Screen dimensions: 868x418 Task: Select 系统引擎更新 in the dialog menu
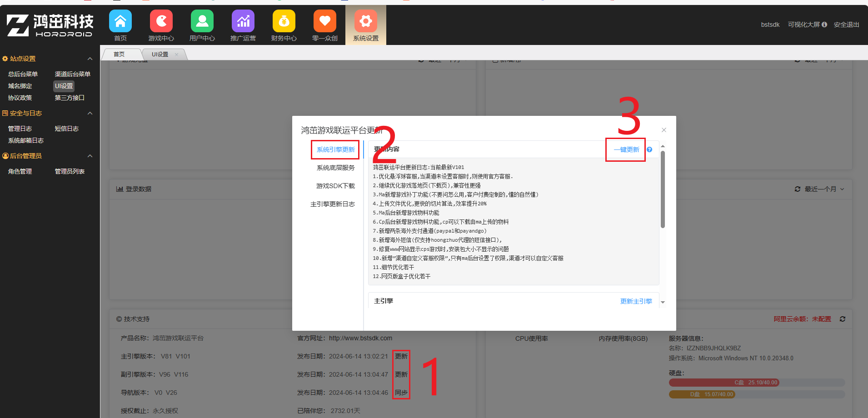click(335, 149)
